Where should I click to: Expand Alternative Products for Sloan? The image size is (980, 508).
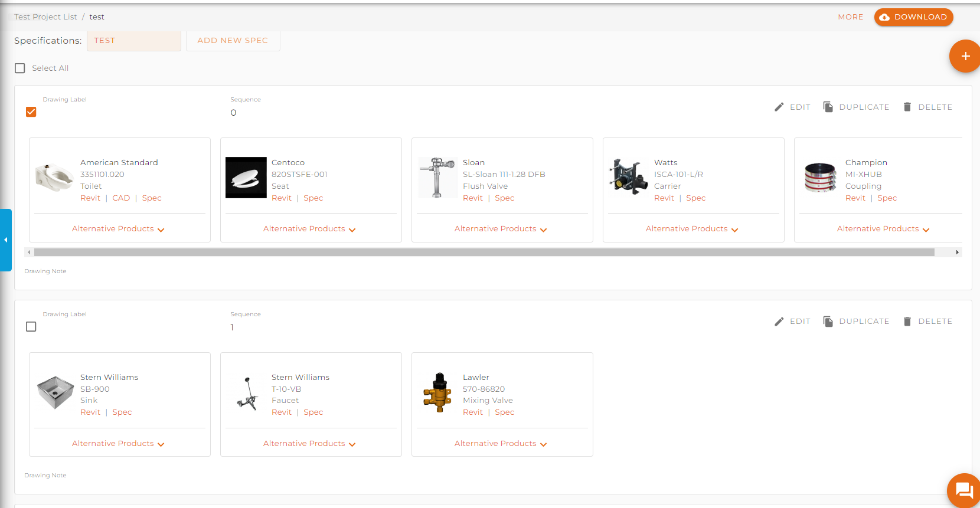click(x=501, y=229)
